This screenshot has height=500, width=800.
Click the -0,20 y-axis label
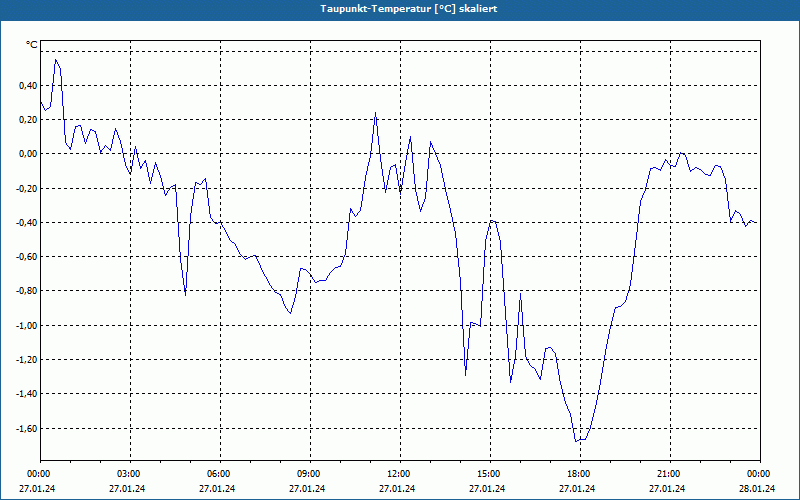(x=27, y=188)
